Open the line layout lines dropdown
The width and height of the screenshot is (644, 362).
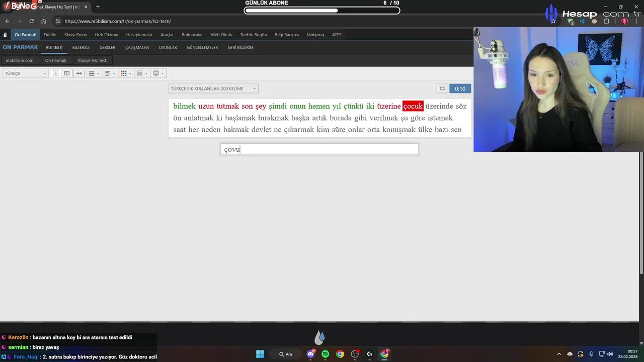click(94, 73)
